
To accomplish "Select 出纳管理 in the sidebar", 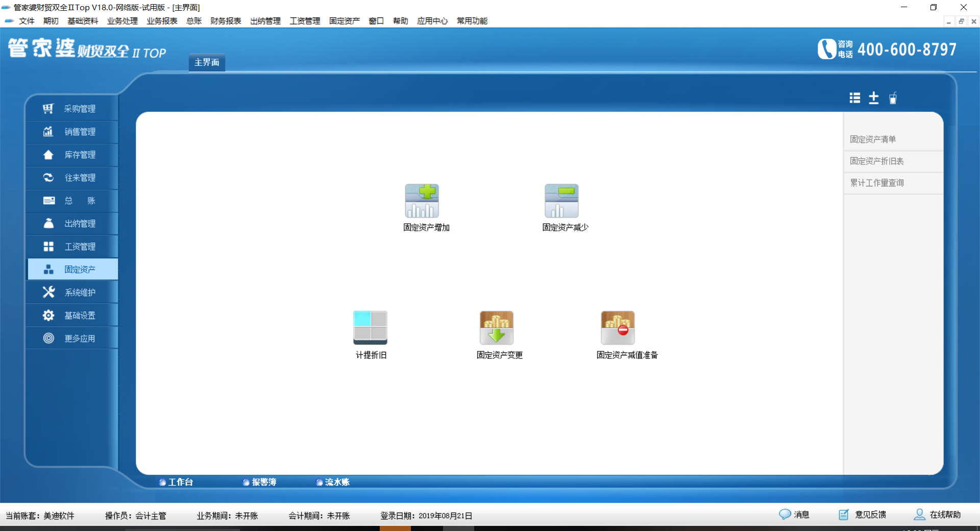I will 72,224.
